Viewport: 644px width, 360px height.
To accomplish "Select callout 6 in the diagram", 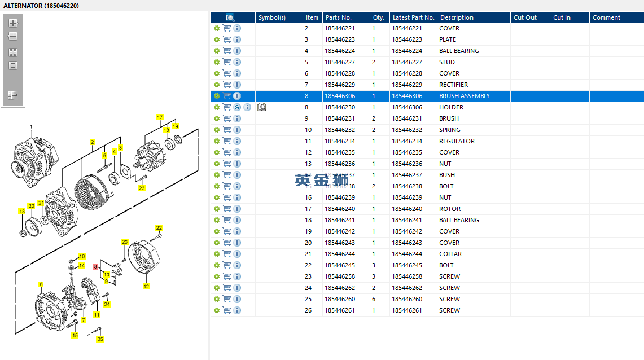I will point(41,284).
